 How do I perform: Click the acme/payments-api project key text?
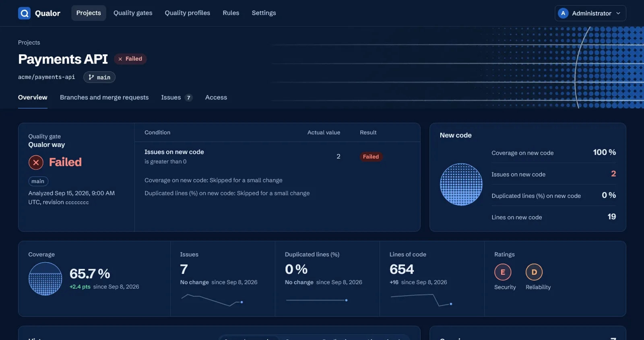point(46,77)
